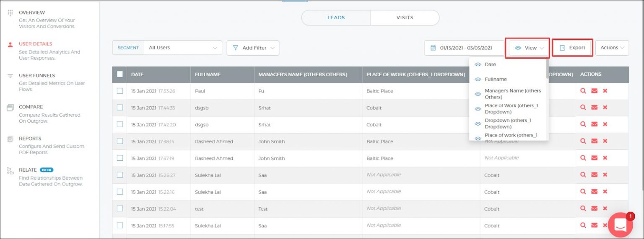This screenshot has height=239, width=644.
Task: Open the chat widget bubble
Action: (620, 225)
